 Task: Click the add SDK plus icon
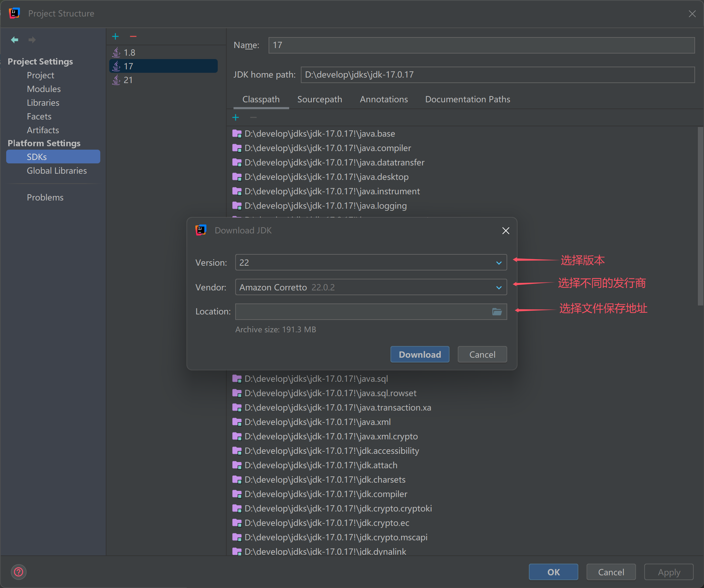point(115,36)
